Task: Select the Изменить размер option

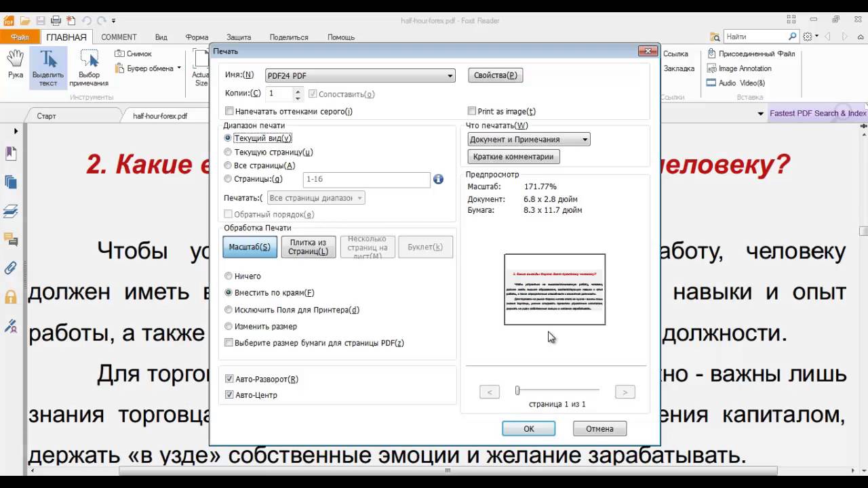Action: tap(228, 327)
